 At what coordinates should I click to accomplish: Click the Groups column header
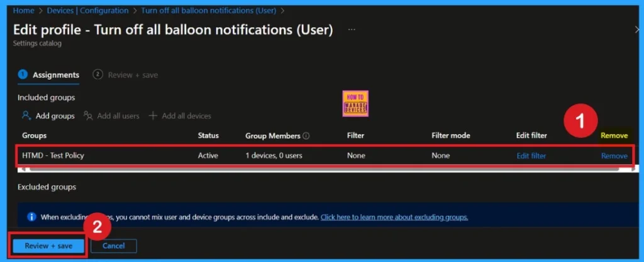click(35, 135)
